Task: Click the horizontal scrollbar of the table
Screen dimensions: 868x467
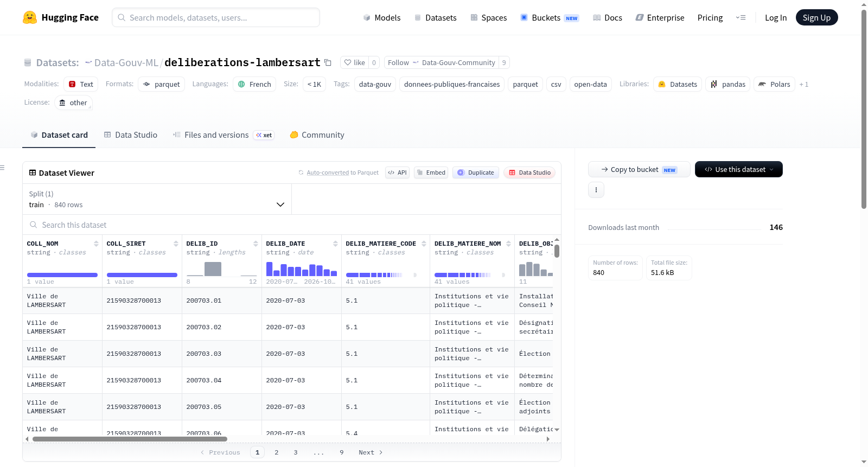Action: click(x=130, y=439)
